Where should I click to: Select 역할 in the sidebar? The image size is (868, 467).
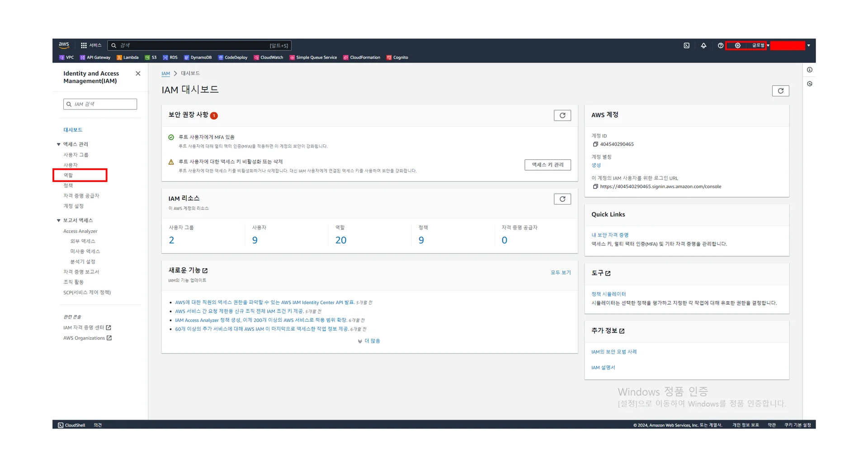(68, 175)
